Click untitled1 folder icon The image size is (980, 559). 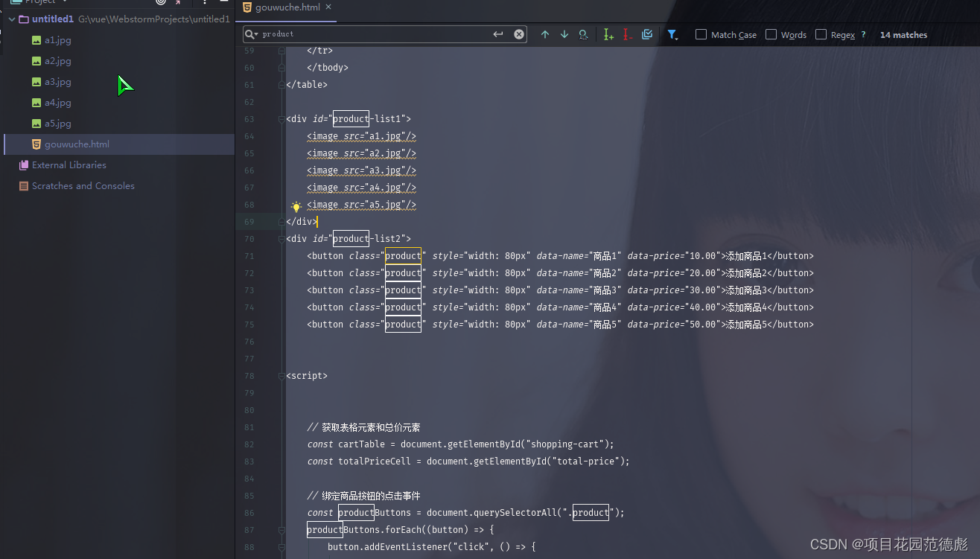(24, 19)
